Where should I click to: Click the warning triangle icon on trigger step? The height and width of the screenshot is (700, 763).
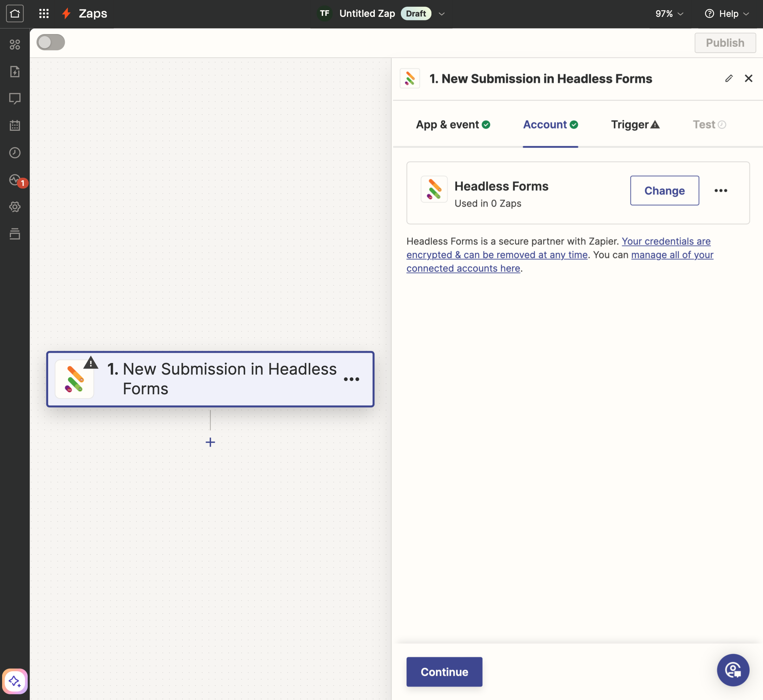(91, 363)
